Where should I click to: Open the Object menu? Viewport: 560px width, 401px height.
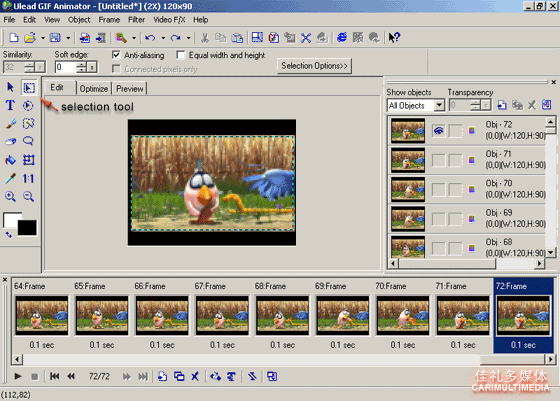click(x=79, y=20)
